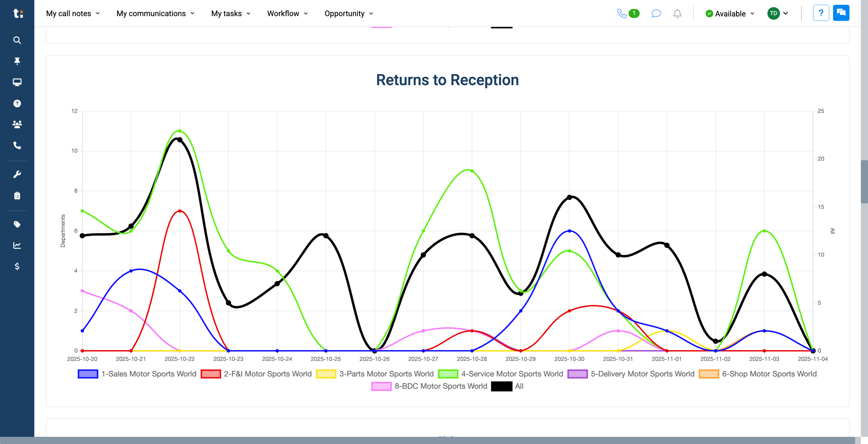Toggle the 4-Service Motor Sports World legend series
The width and height of the screenshot is (868, 444).
(500, 374)
